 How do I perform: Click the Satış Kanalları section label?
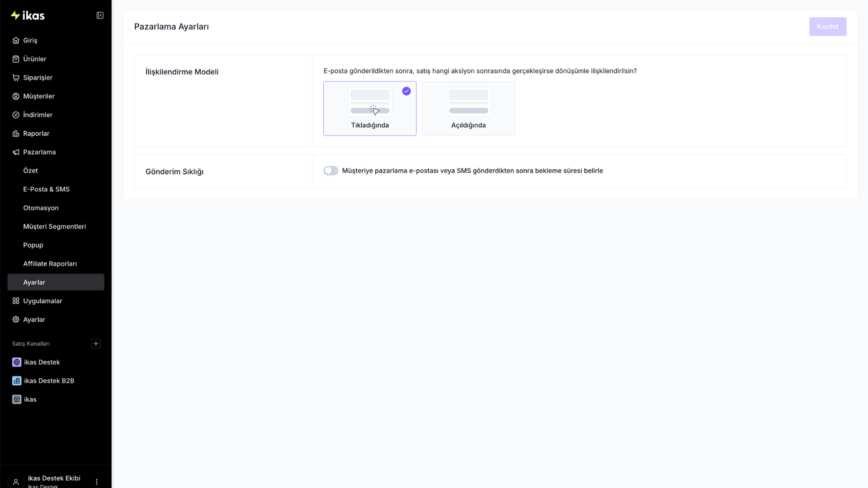tap(31, 344)
